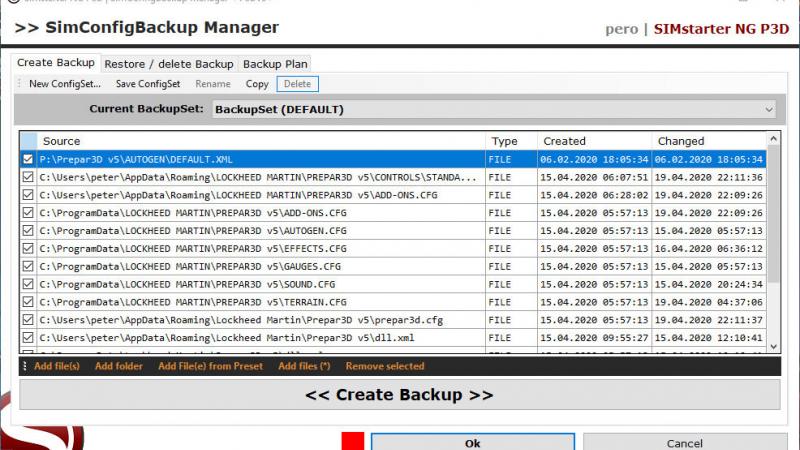Screen dimensions: 800x450
Task: Click Add folder in bottom toolbar
Action: pos(118,366)
